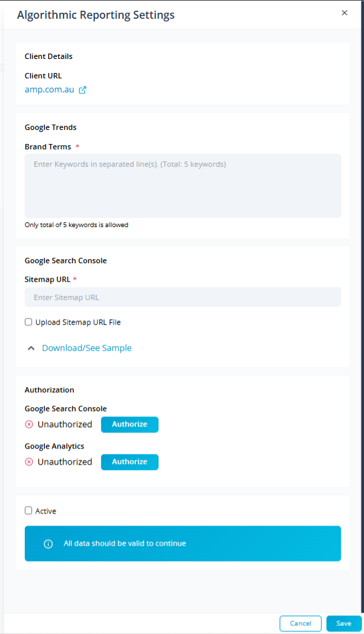
Task: Click the Upload Sitemap URL File label
Action: (78, 322)
